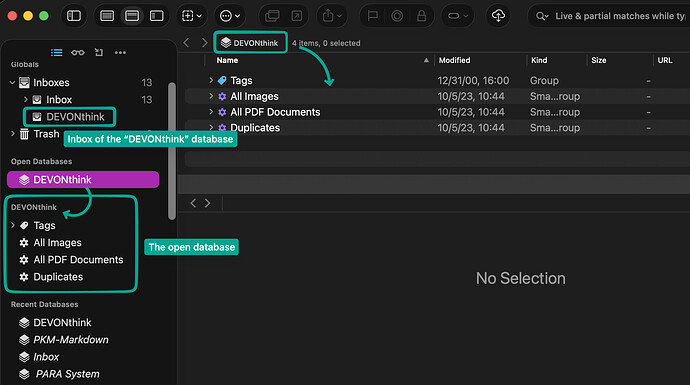Sort by the Kind column header
Viewport: 690px width, 385px height.
coord(539,60)
